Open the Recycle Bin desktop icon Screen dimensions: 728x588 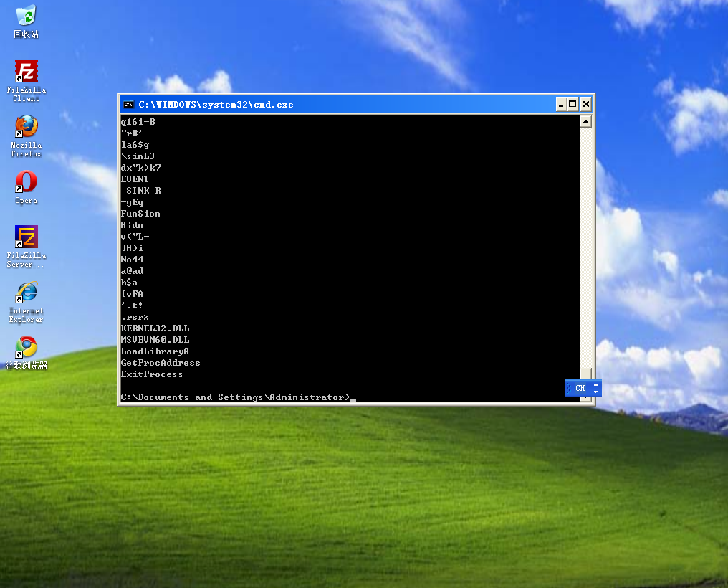pyautogui.click(x=26, y=22)
